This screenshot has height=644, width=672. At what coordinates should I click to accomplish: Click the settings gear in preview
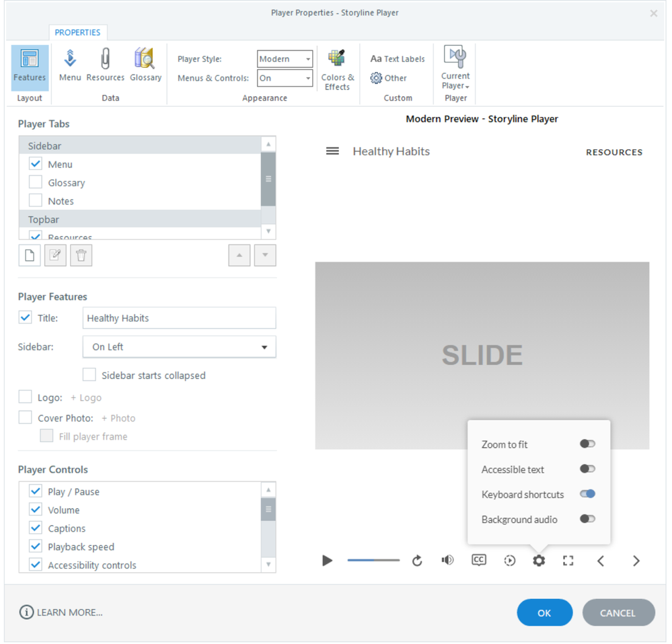539,561
